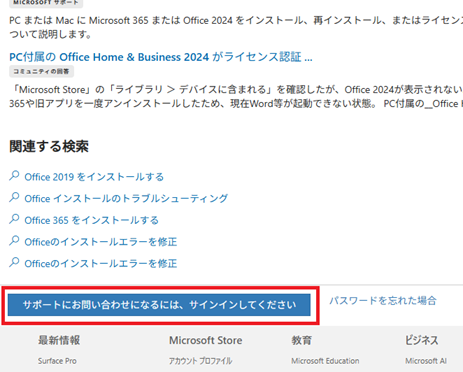Image resolution: width=463 pixels, height=372 pixels.
Task: Open the パスワードを忘れた場合 link
Action: point(383,301)
